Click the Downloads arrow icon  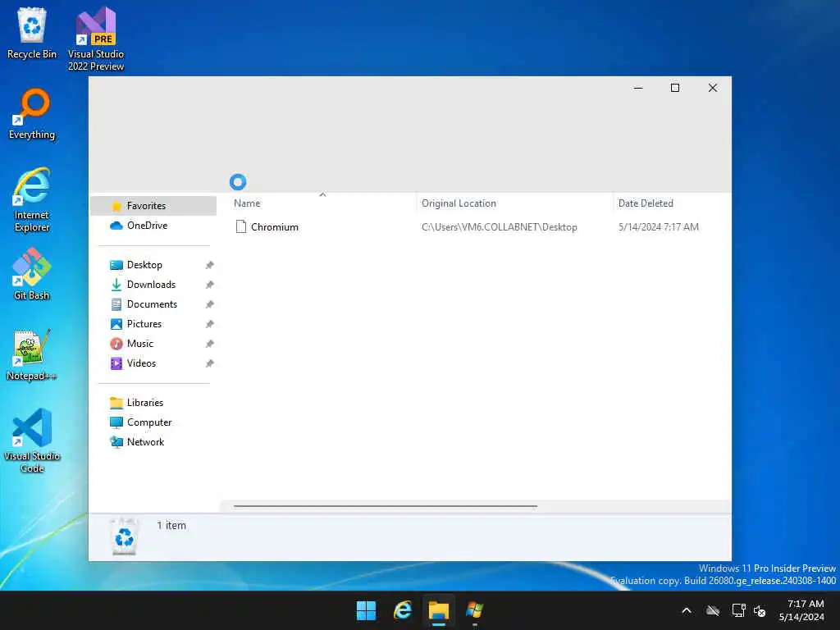pos(116,285)
